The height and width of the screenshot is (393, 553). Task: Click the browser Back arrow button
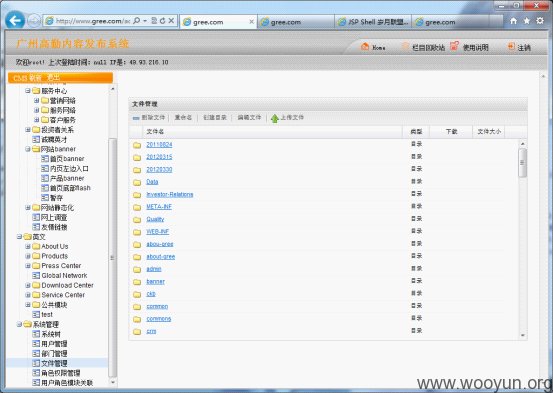[15, 20]
